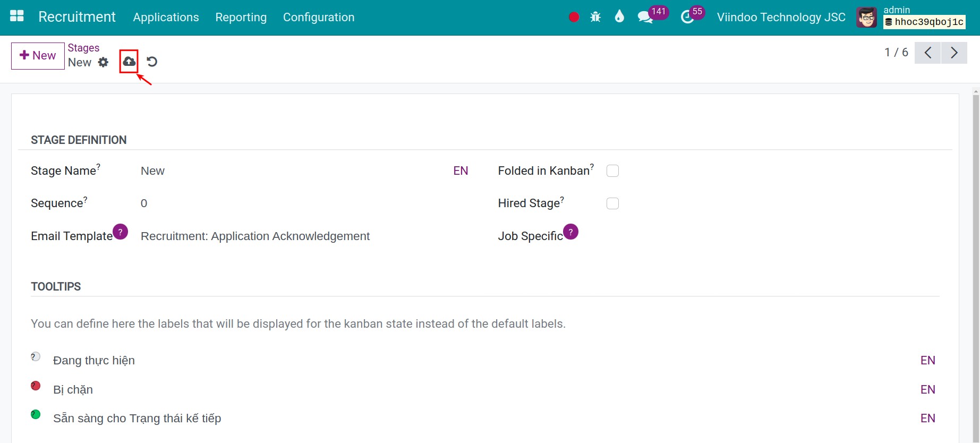Open the Configuration menu
Image resolution: width=980 pixels, height=443 pixels.
point(319,17)
